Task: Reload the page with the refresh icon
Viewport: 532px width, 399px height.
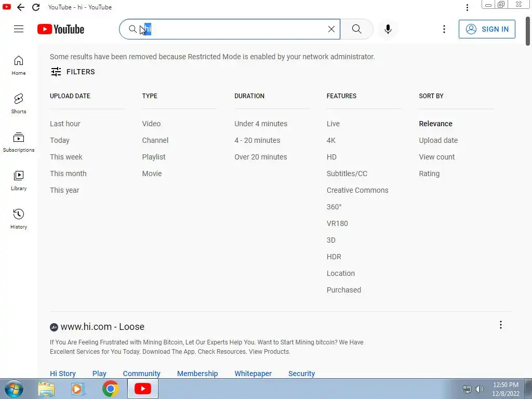Action: coord(36,7)
